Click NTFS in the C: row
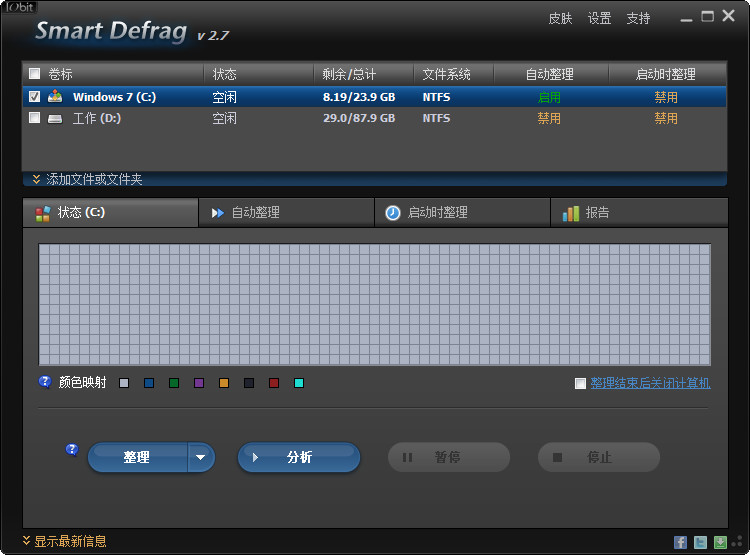Viewport: 750px width, 555px height. pos(436,97)
